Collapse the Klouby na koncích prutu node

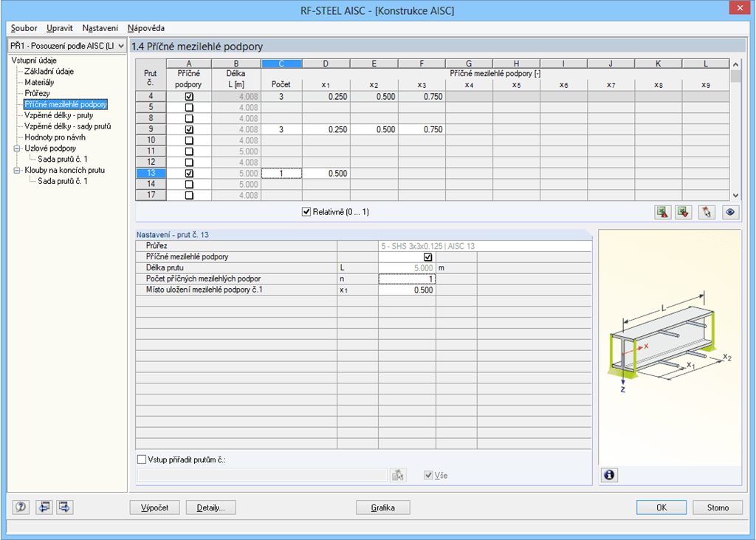17,171
